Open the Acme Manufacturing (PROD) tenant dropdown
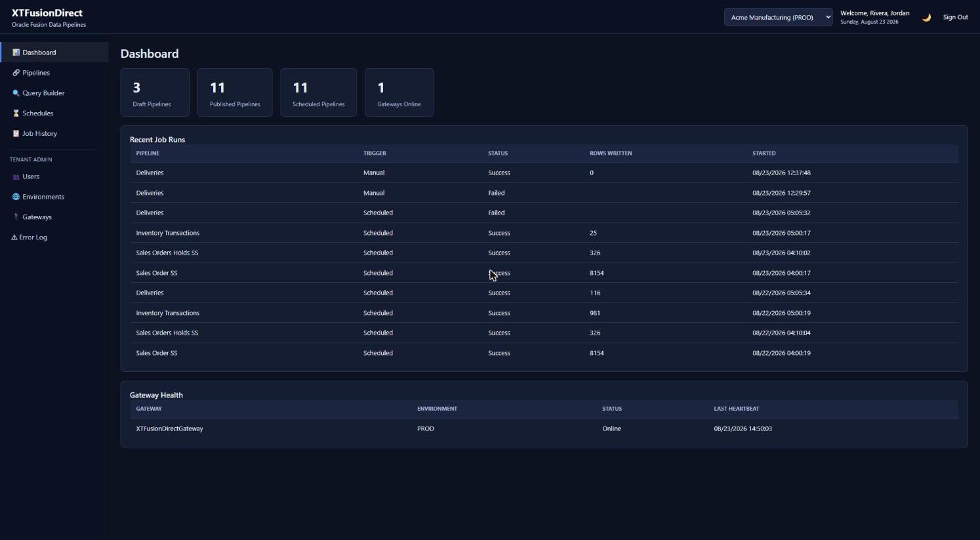Image resolution: width=980 pixels, height=540 pixels. (779, 18)
